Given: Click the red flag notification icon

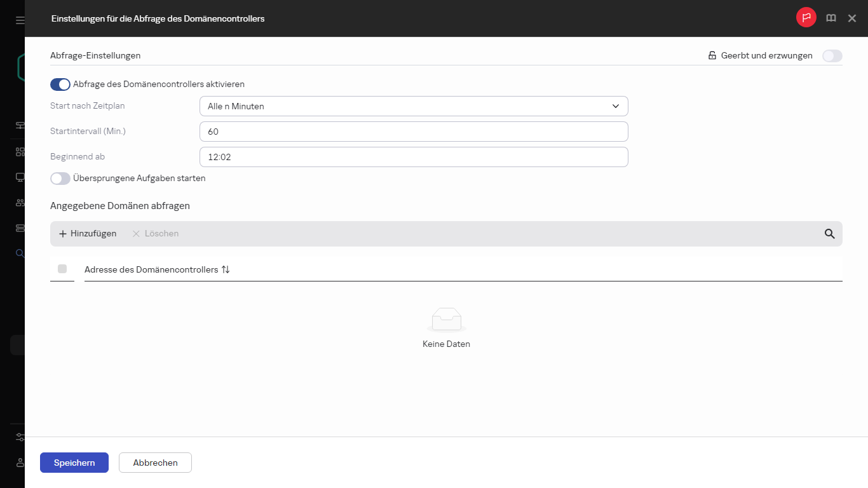Looking at the screenshot, I should click(x=806, y=18).
